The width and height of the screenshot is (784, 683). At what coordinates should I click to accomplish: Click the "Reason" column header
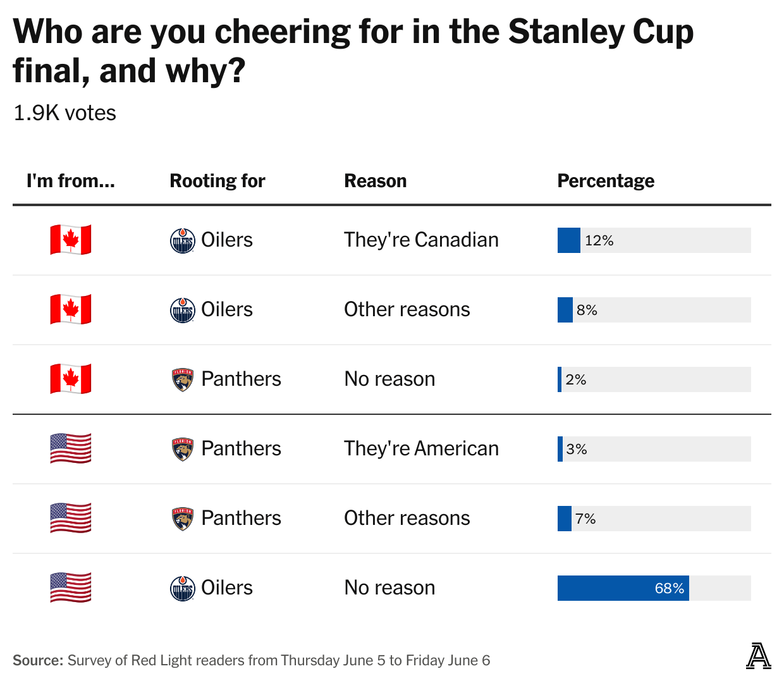(x=376, y=181)
